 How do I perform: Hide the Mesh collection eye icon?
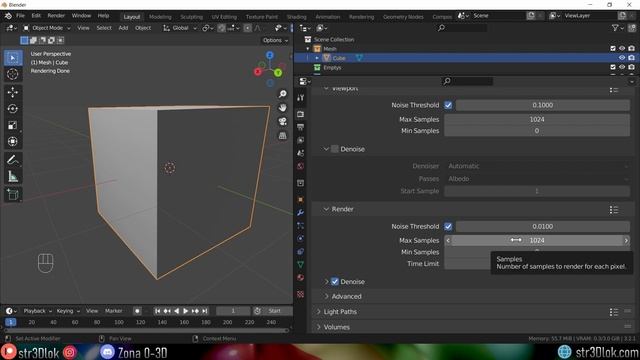622,49
